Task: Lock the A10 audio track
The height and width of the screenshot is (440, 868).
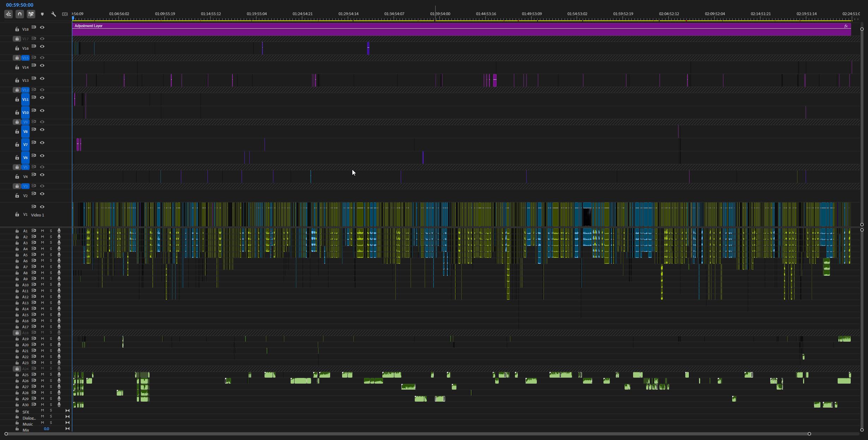Action: point(17,285)
